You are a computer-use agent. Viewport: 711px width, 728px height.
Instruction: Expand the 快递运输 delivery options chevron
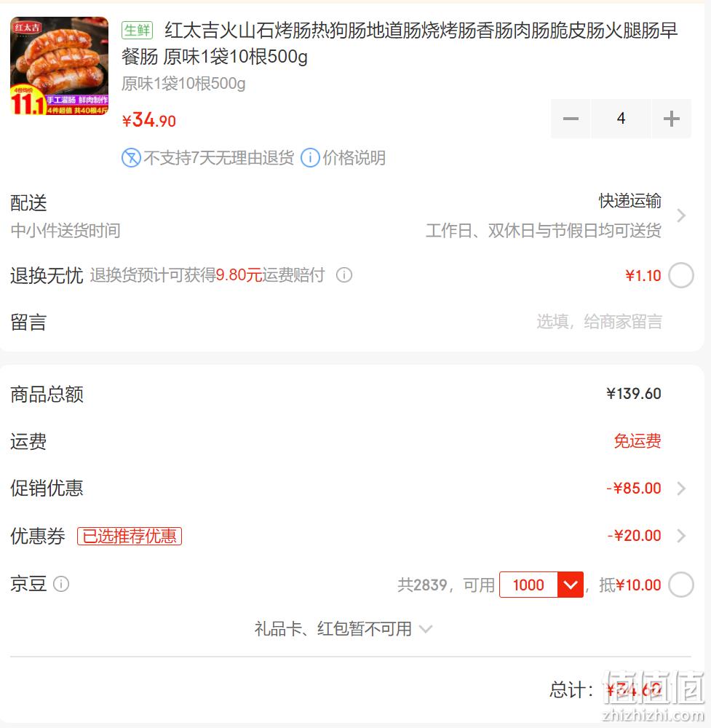681,215
